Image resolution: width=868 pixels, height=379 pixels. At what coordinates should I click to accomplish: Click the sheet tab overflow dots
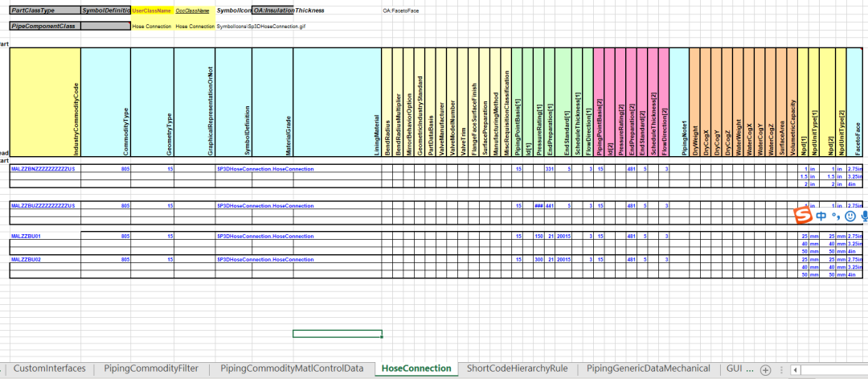(750, 369)
